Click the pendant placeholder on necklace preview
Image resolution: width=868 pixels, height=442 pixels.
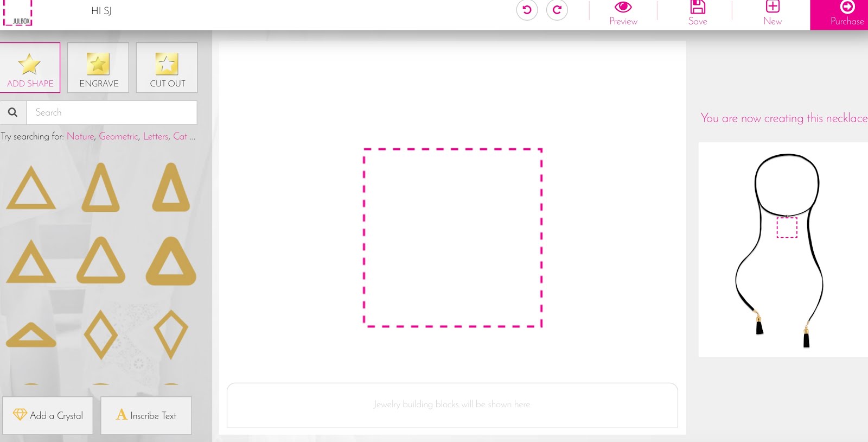[787, 228]
